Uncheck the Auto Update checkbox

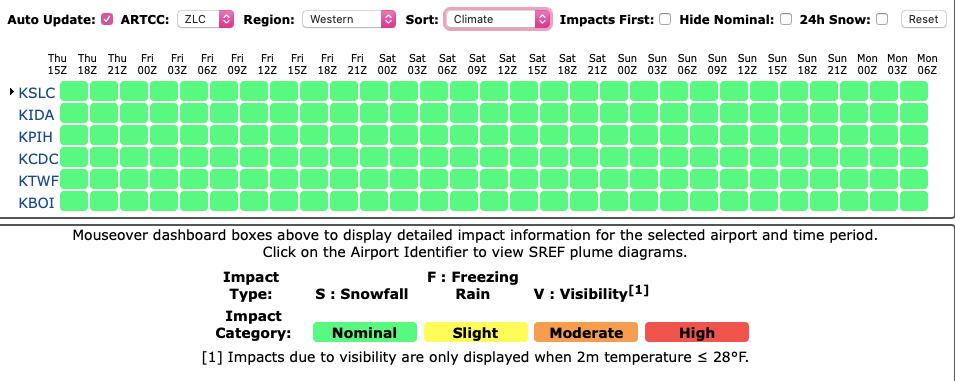click(x=107, y=19)
